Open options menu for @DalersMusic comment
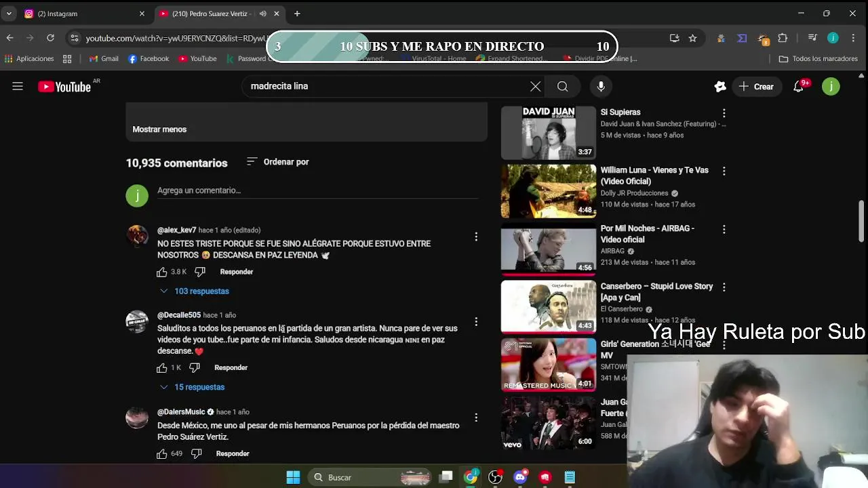Screen dimensions: 868x488 (x=476, y=418)
